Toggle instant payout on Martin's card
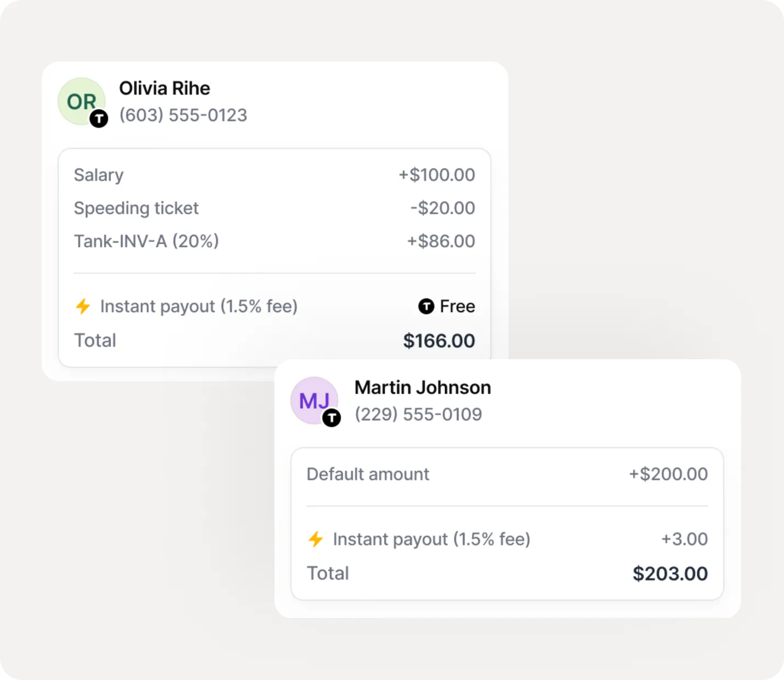The image size is (784, 680). (431, 539)
